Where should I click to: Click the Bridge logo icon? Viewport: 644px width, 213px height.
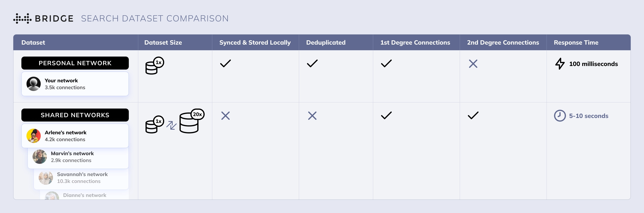pyautogui.click(x=22, y=19)
